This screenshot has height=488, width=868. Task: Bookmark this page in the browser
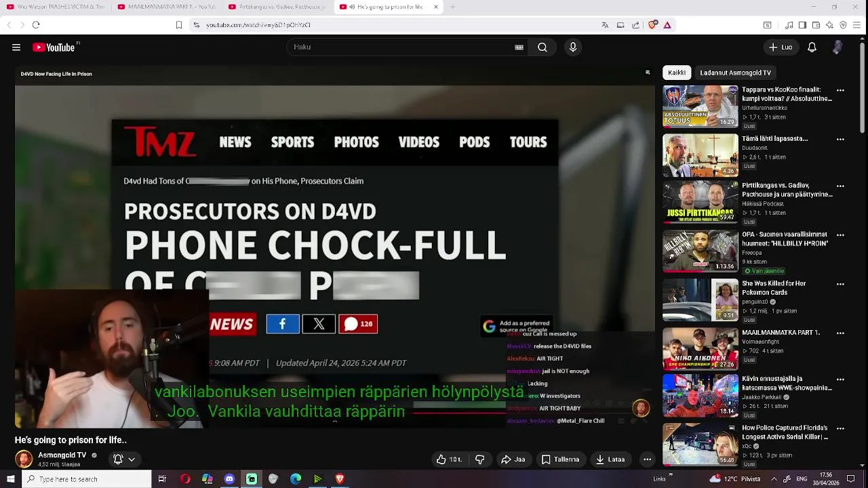[x=179, y=25]
